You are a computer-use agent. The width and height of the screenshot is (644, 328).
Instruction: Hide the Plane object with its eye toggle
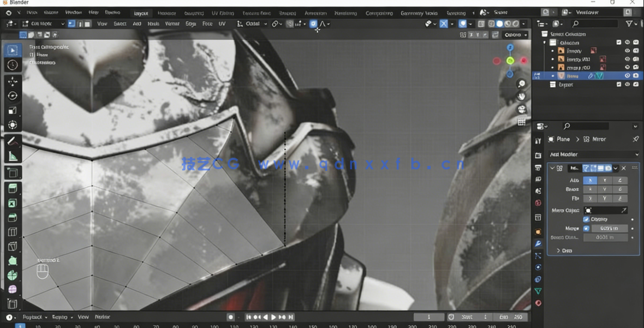tap(628, 76)
